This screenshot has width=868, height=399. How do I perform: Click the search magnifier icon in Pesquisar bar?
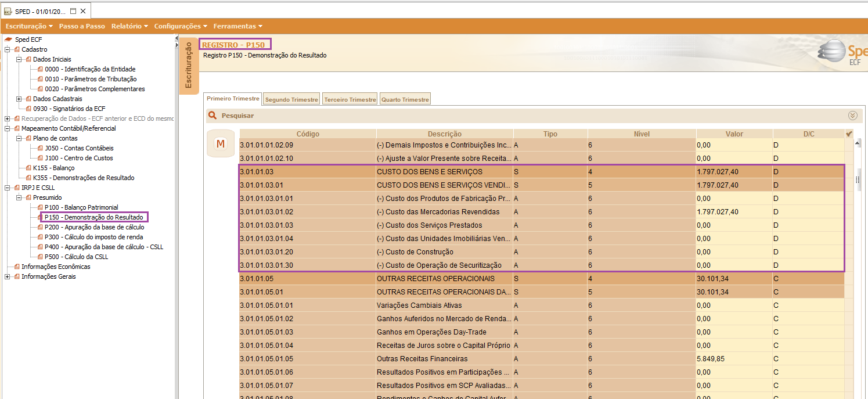213,116
